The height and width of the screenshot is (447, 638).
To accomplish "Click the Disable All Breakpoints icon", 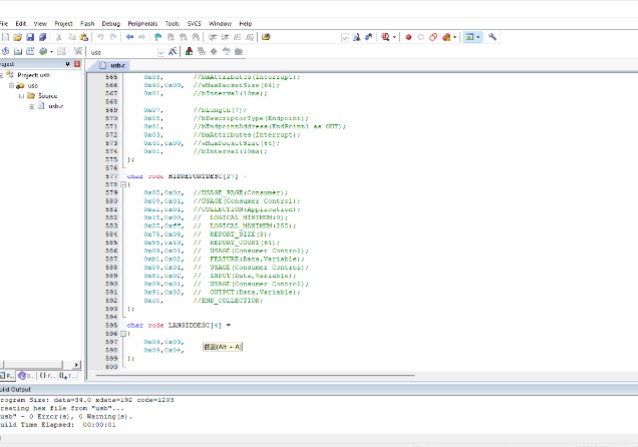I will [433, 37].
